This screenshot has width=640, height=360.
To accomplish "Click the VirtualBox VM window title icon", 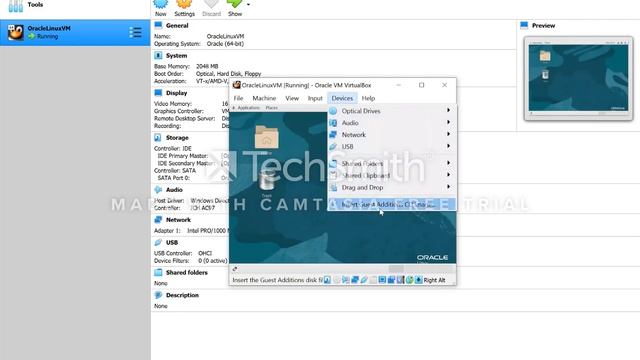I will click(236, 85).
